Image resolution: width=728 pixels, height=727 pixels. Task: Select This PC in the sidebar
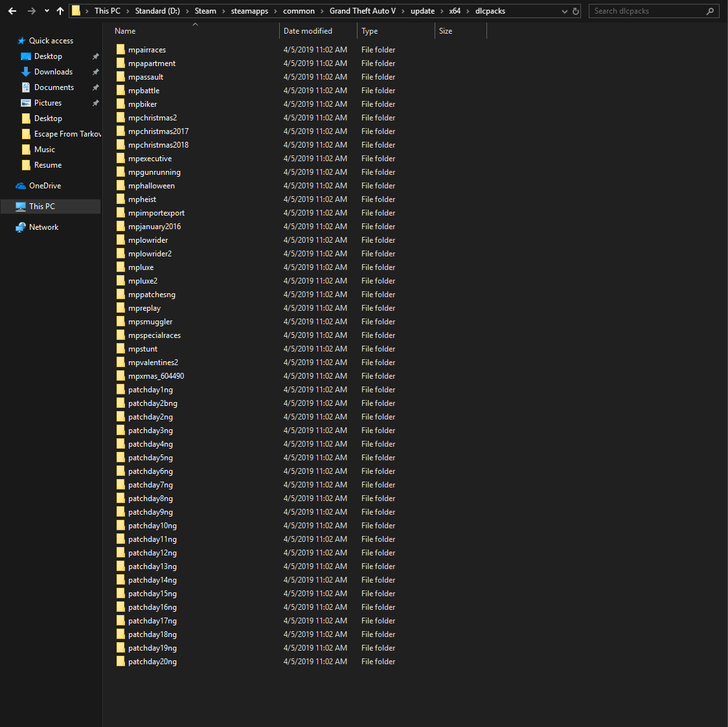coord(42,207)
